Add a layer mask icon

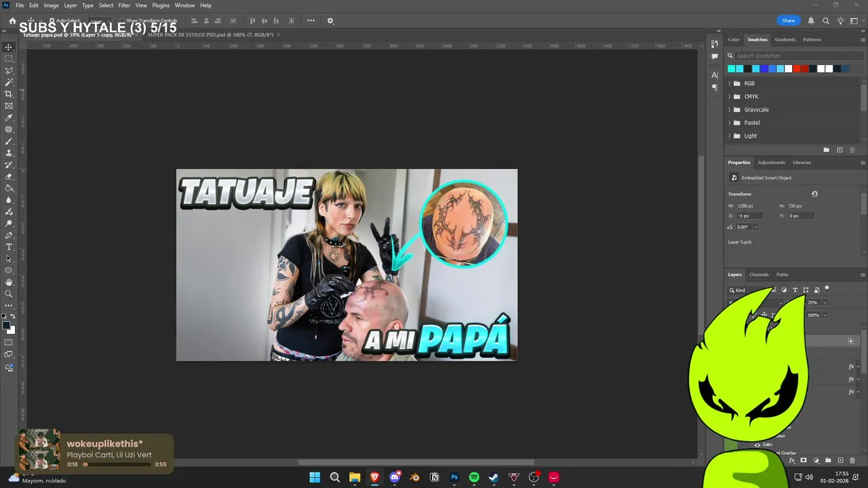tap(804, 460)
